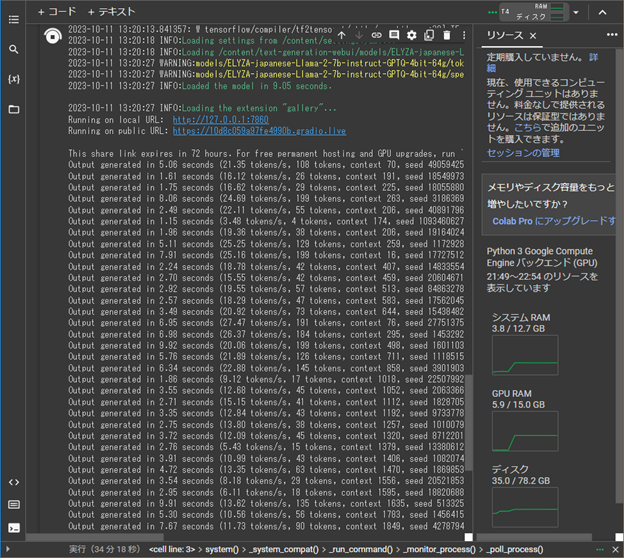
Task: Open the search icon in left sidebar
Action: 13,49
